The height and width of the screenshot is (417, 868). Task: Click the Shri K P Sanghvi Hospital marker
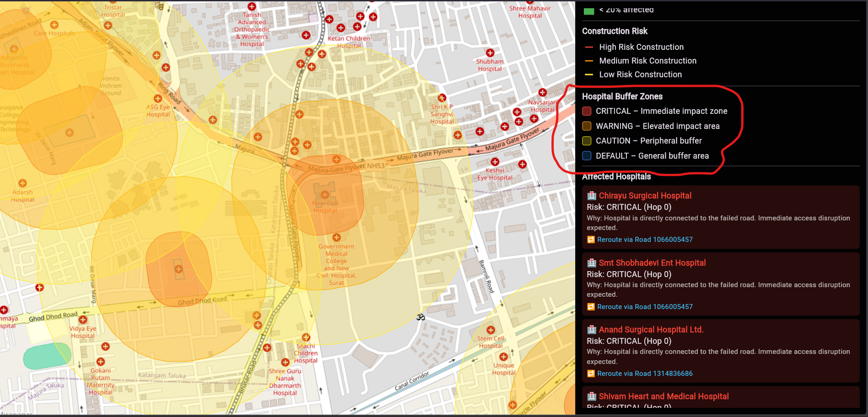tap(442, 98)
